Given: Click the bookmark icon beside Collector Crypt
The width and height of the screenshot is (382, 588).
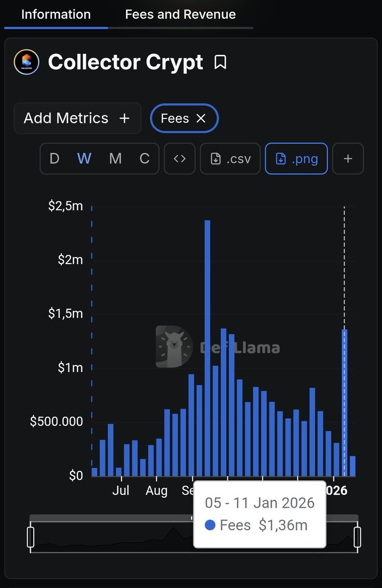Looking at the screenshot, I should coord(220,62).
